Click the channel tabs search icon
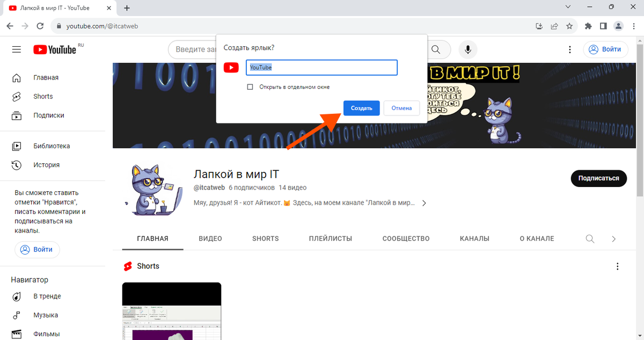The height and width of the screenshot is (340, 644). (590, 238)
